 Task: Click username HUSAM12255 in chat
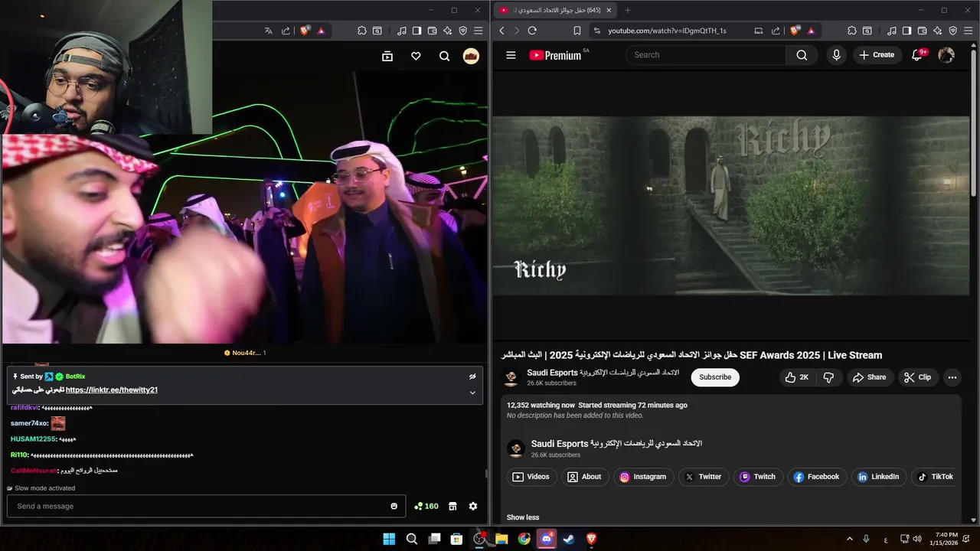(33, 439)
